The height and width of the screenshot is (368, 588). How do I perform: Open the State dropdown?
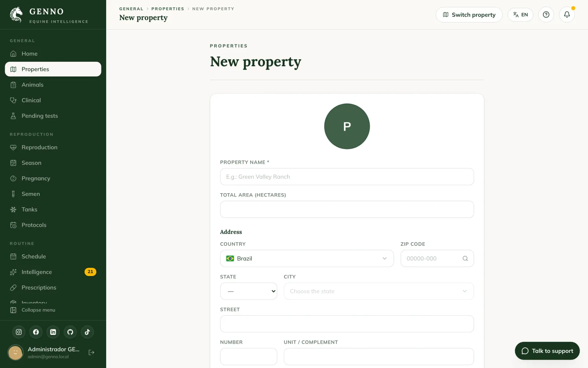[x=248, y=291]
